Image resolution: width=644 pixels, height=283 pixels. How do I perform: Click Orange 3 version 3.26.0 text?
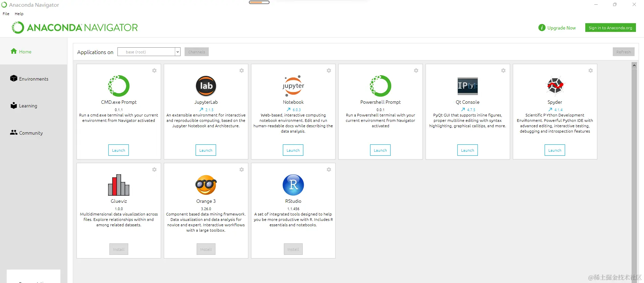pyautogui.click(x=206, y=209)
